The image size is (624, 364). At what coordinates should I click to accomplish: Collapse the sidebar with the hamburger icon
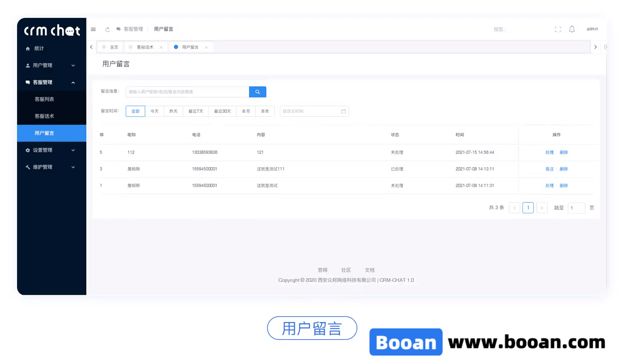click(93, 29)
